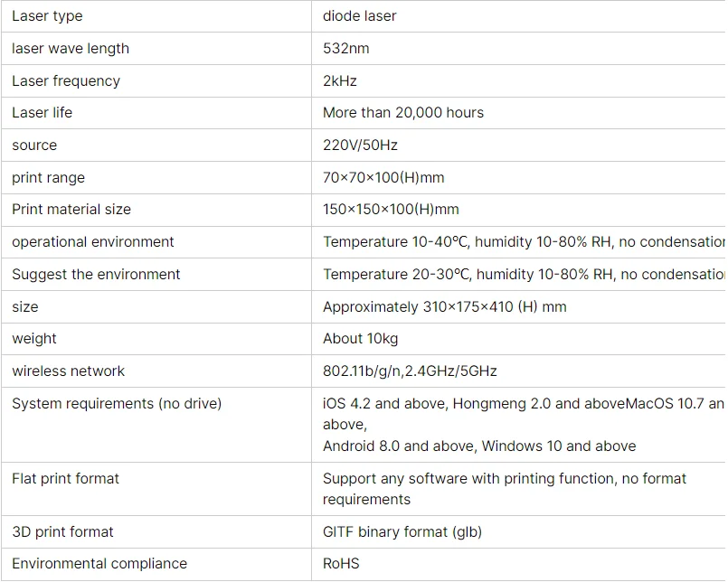Viewport: 728px width, 582px height.
Task: Click the 'RoHS' compliance value
Action: coord(341,563)
